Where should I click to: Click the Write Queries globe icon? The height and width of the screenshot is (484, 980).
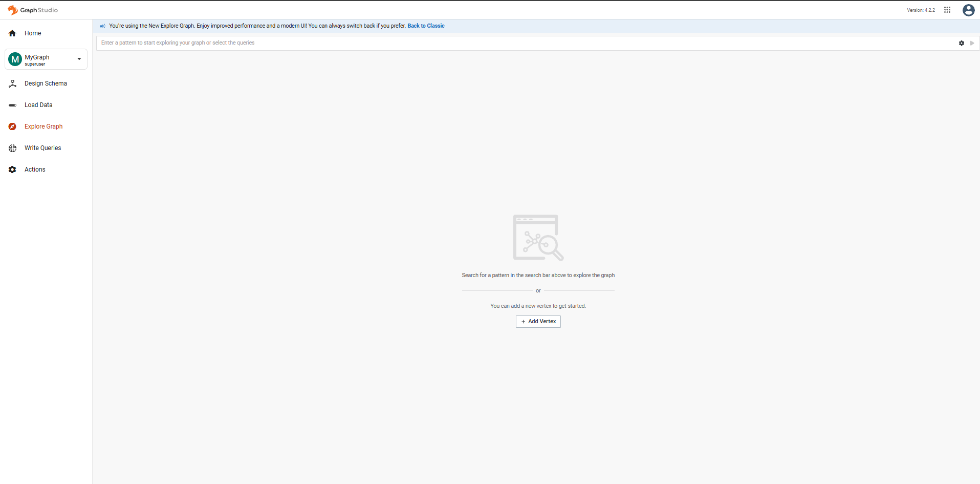(12, 148)
